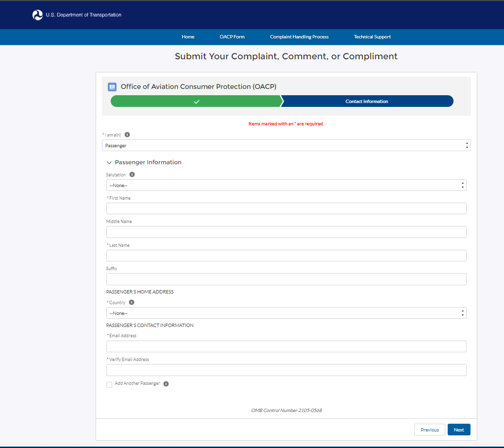
Task: Click the Previous button
Action: [x=429, y=430]
